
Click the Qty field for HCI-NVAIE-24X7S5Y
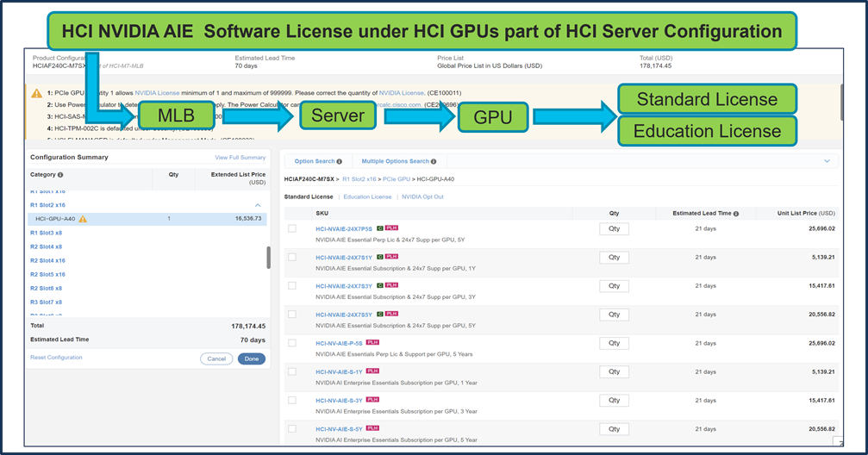614,315
